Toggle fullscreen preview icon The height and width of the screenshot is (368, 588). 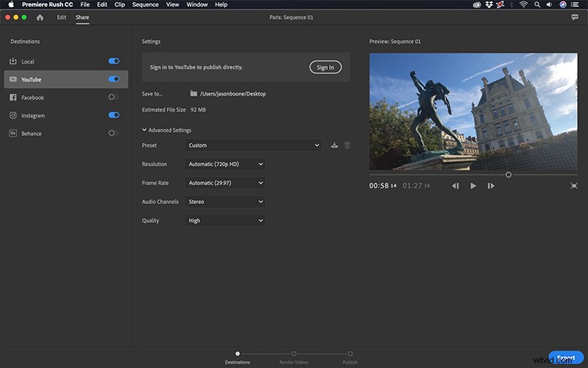pyautogui.click(x=574, y=186)
